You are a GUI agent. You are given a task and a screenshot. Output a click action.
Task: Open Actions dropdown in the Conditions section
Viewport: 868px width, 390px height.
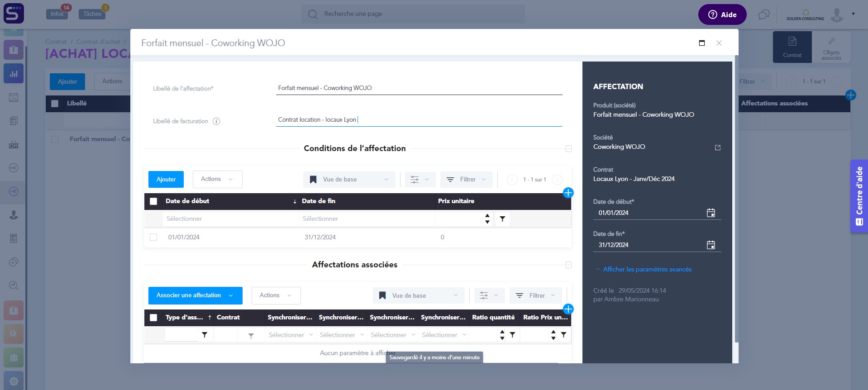[x=217, y=179]
